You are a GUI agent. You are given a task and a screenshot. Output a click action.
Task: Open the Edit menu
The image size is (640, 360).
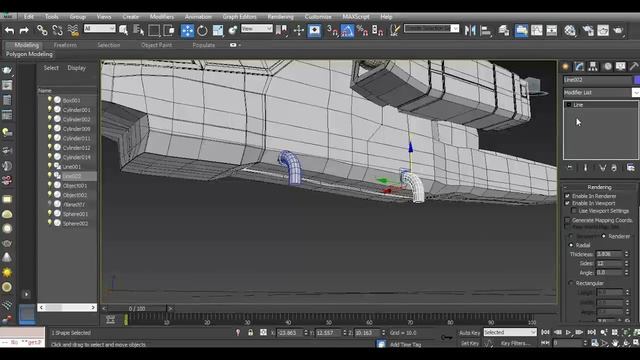[29, 17]
